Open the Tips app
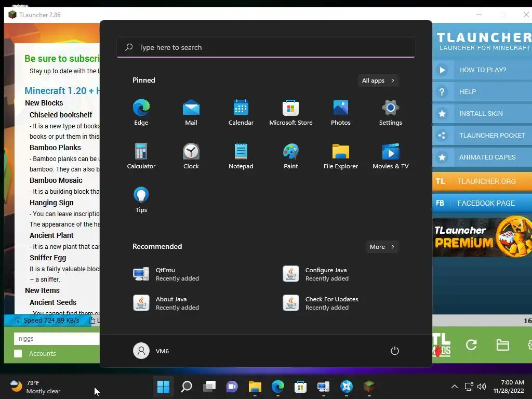The width and height of the screenshot is (532, 399). click(141, 200)
